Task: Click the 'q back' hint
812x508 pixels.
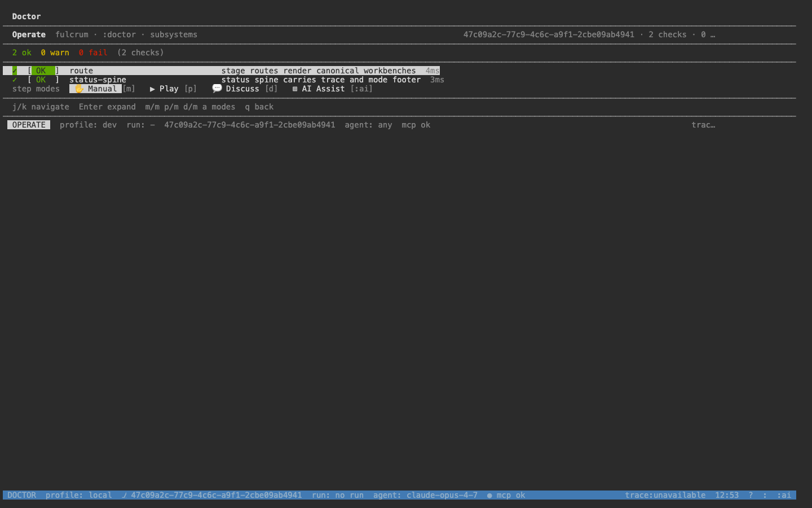Action: coord(259,107)
